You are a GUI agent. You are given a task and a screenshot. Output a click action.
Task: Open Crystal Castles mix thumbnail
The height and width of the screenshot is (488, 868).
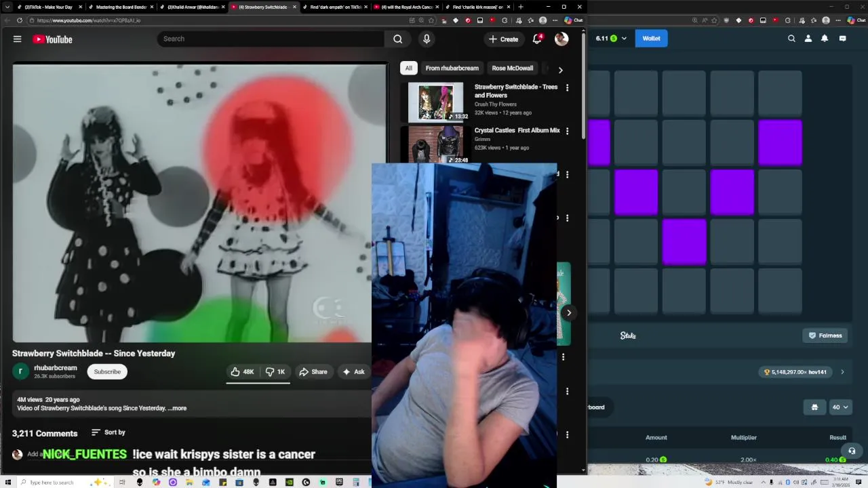436,144
